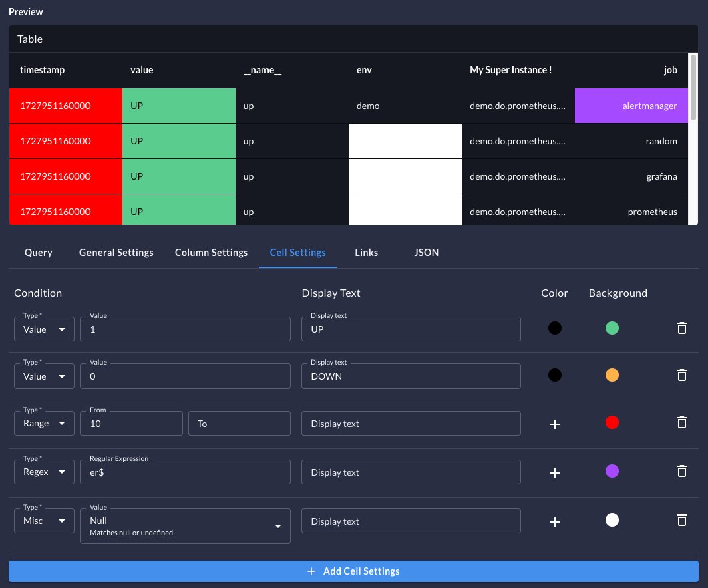Open Type dropdown for value 0 row
This screenshot has width=708, height=588.
click(44, 376)
